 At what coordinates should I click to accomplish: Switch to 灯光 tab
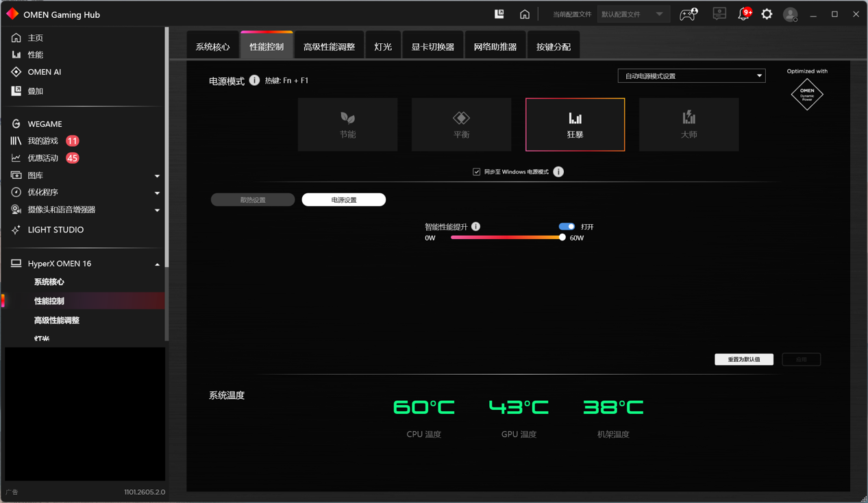[383, 47]
